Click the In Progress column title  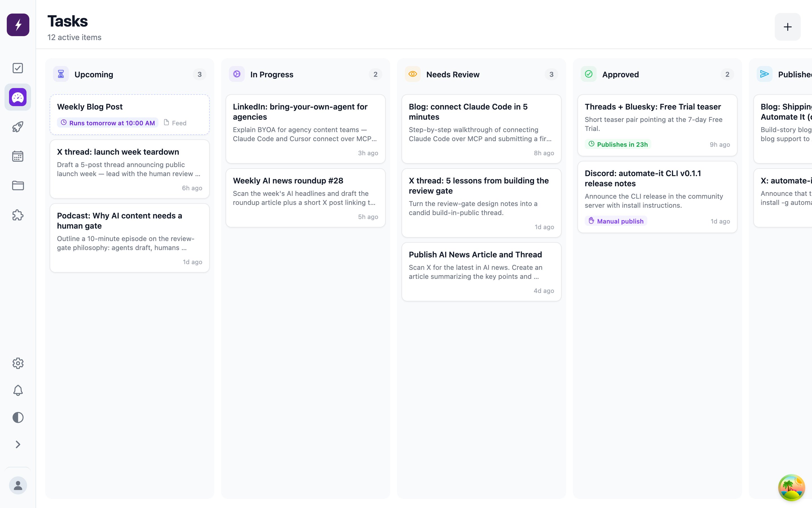click(x=272, y=75)
